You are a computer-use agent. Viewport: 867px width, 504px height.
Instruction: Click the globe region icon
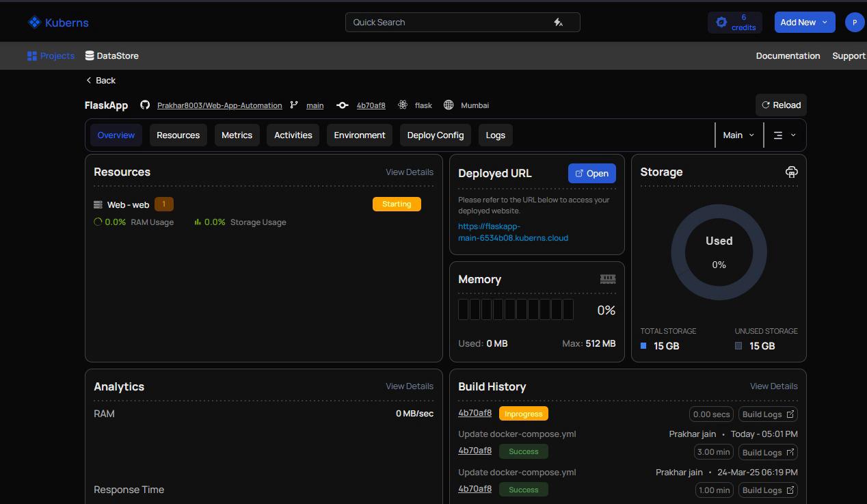(449, 105)
